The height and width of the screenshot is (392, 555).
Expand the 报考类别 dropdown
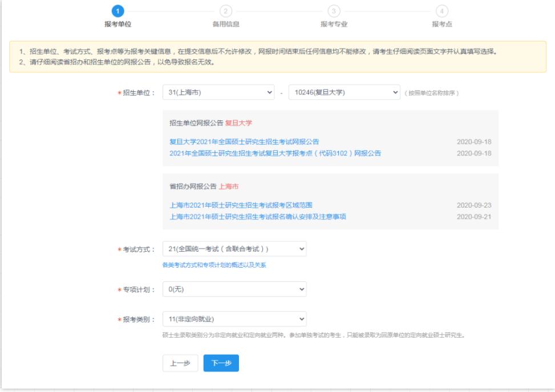coord(234,319)
